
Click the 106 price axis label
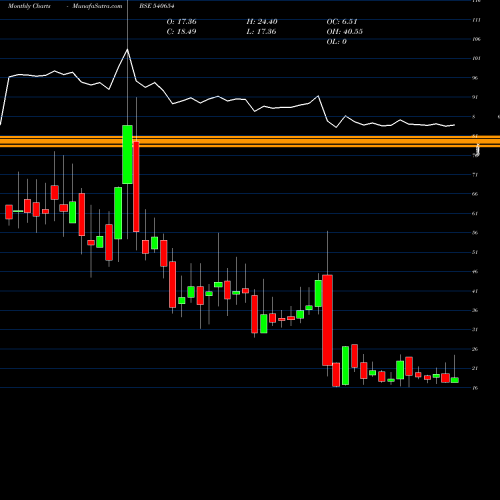coord(476,39)
